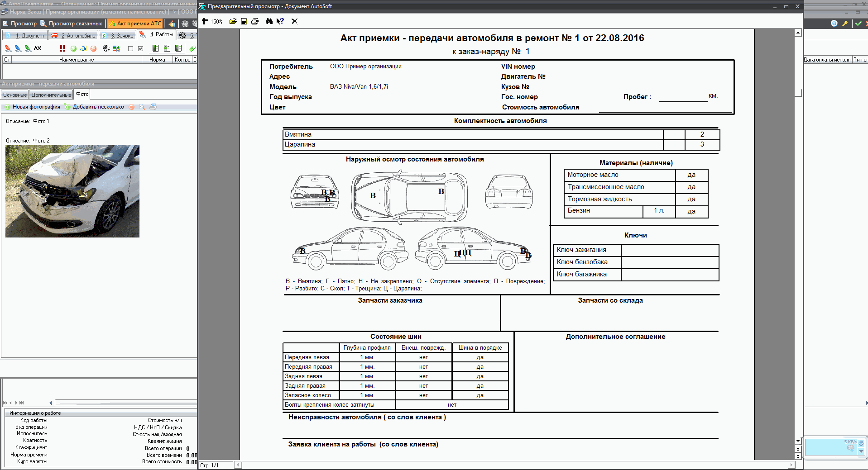Print the previewed act document
Image resolution: width=868 pixels, height=470 pixels.
[x=255, y=21]
